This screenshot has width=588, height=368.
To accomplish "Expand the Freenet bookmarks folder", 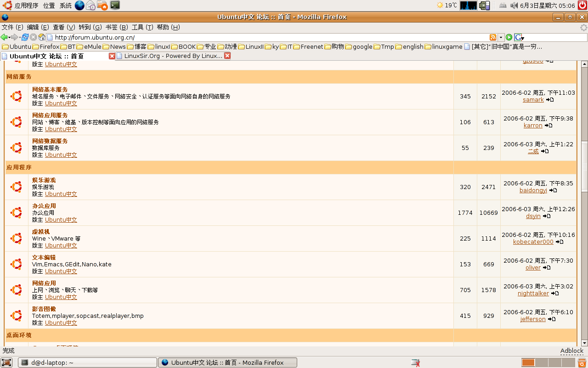I will 308,46.
